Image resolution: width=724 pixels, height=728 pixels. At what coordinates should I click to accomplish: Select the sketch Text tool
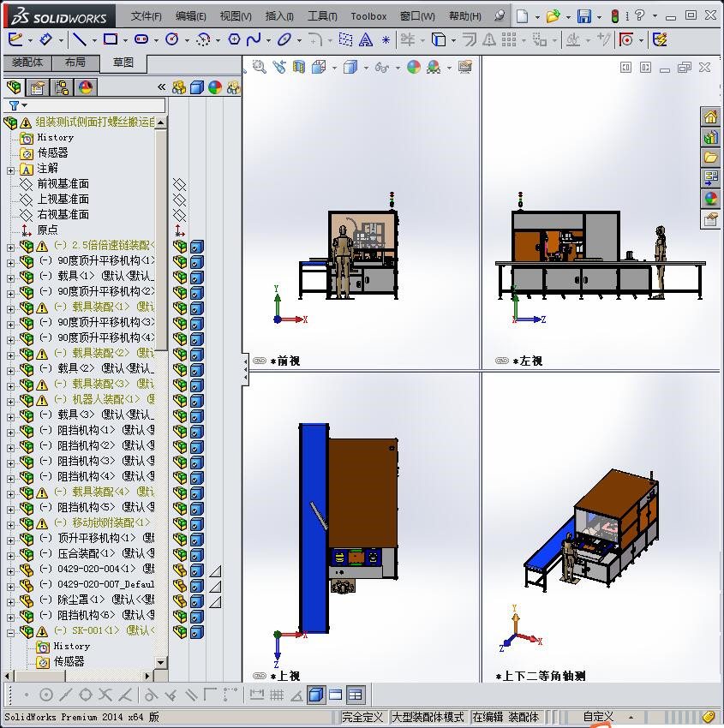pos(366,40)
